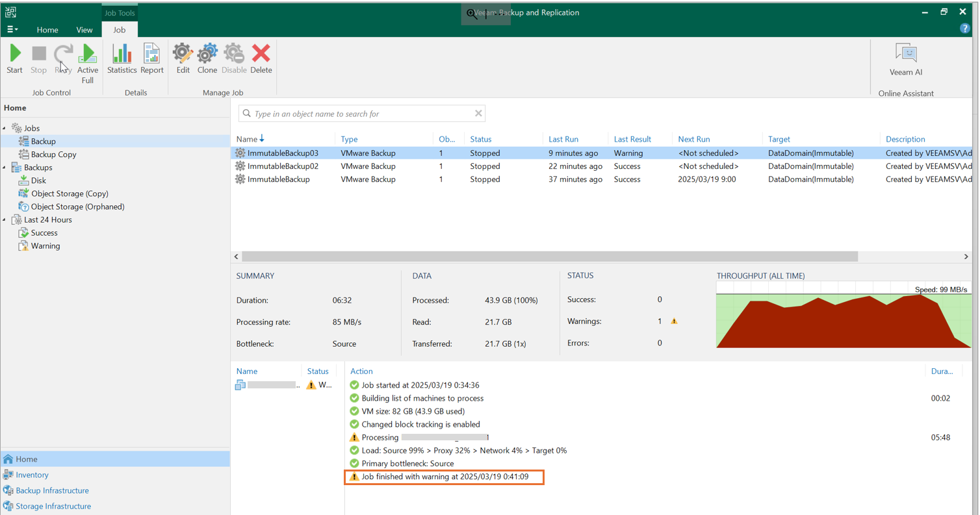Click the warning icon beside Warnings count
The height and width of the screenshot is (515, 980).
[674, 321]
